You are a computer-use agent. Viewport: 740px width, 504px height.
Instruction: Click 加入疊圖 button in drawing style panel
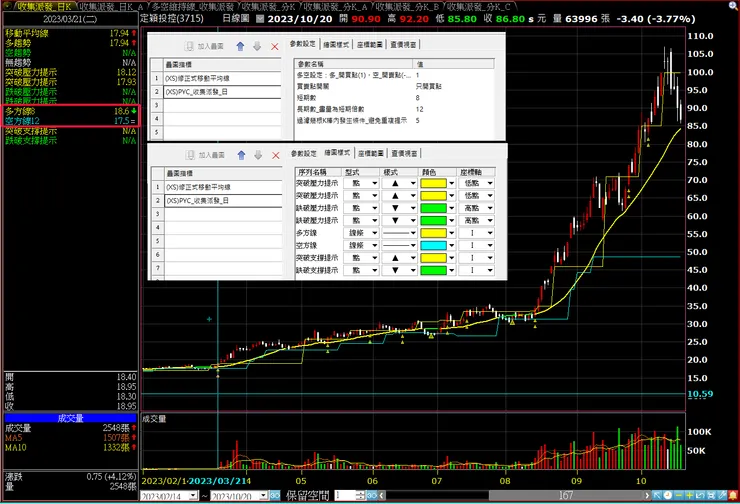click(x=205, y=155)
